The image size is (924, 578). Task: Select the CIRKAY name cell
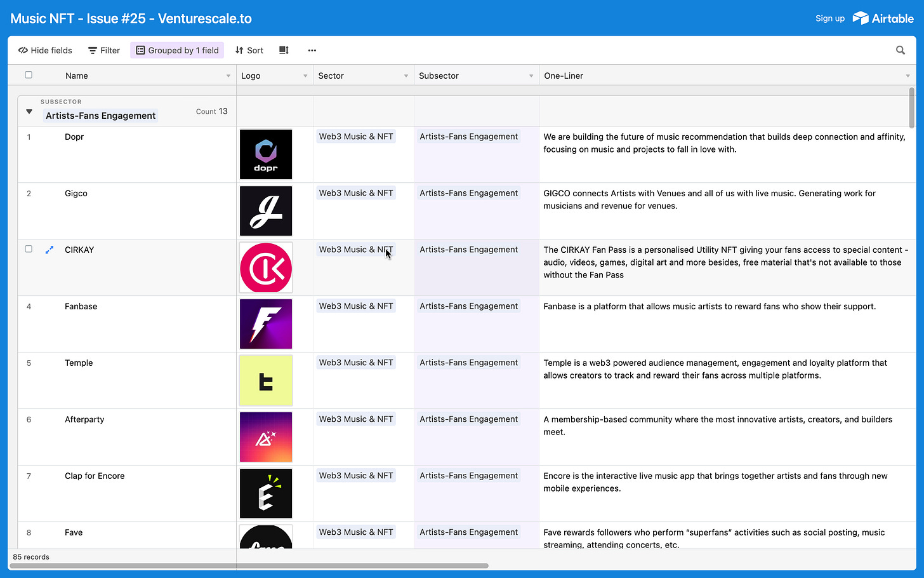click(x=127, y=267)
